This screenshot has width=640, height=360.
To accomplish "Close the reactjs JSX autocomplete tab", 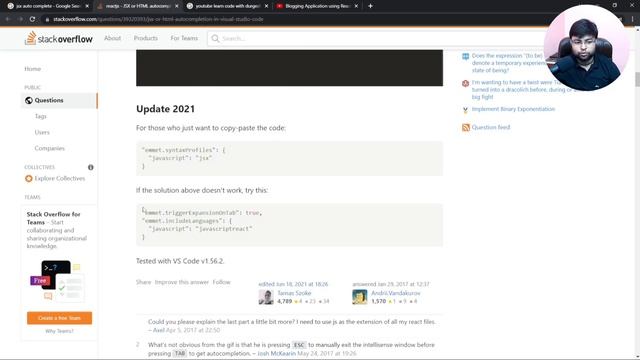I will [177, 6].
